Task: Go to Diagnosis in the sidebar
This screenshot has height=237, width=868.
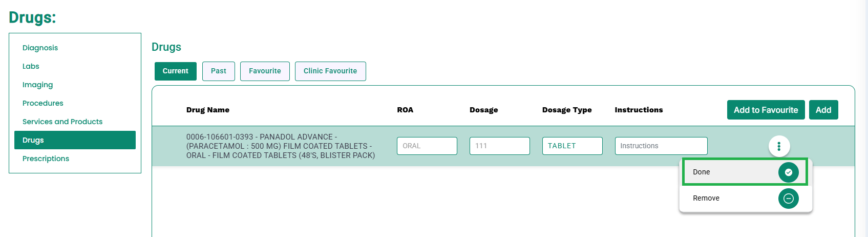Action: pyautogui.click(x=40, y=48)
